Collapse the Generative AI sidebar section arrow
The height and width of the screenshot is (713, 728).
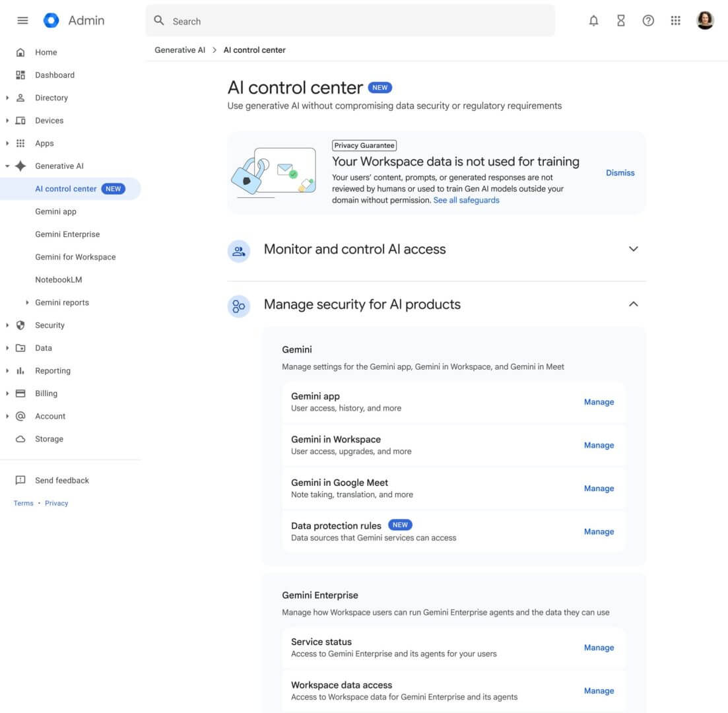(x=7, y=166)
